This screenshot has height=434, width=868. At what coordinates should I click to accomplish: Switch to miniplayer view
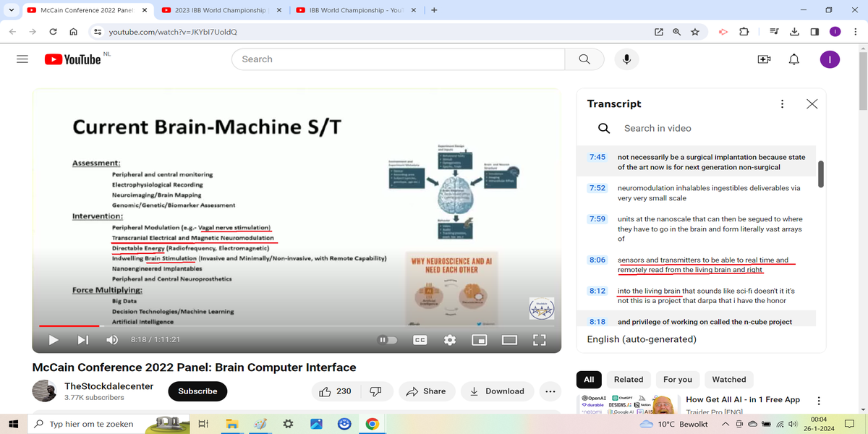pos(479,340)
